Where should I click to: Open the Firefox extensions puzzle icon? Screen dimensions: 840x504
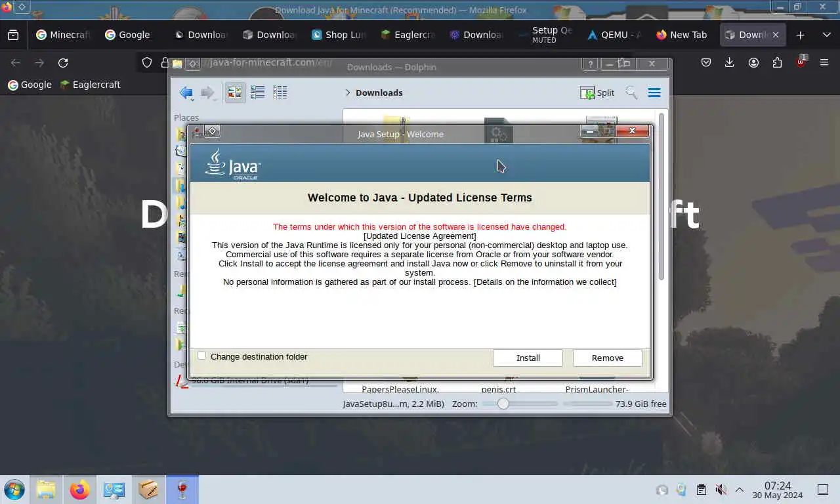click(777, 62)
